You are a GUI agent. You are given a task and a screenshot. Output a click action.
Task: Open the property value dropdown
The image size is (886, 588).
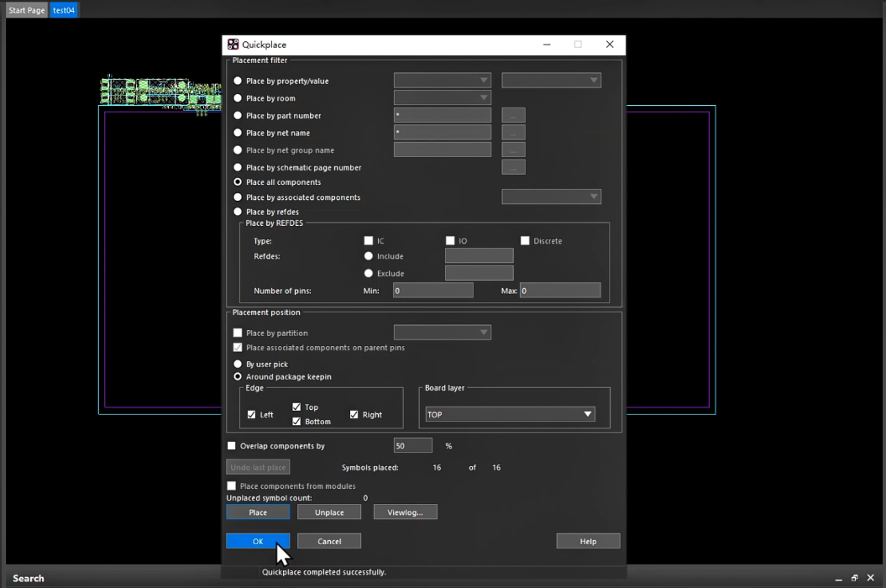pos(551,81)
